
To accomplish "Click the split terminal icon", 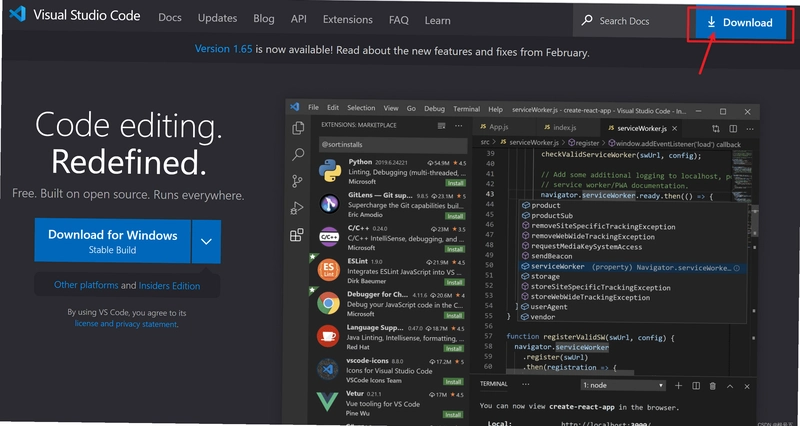I will point(696,386).
